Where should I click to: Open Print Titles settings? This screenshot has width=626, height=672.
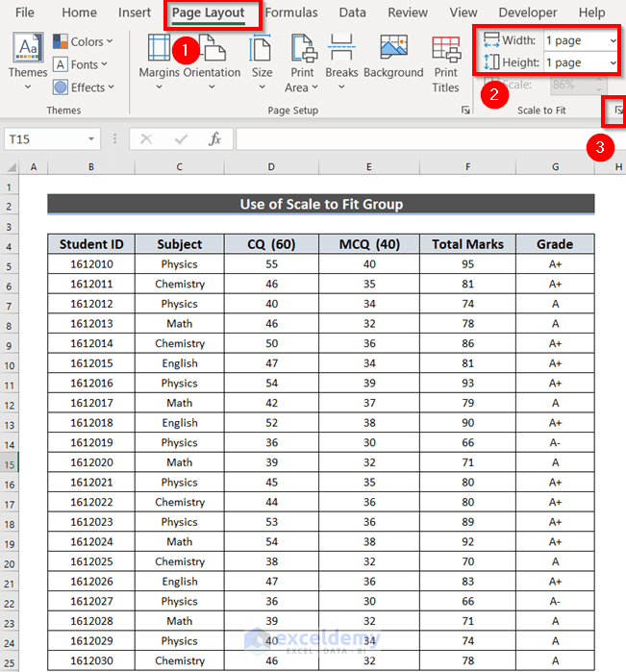tap(445, 64)
